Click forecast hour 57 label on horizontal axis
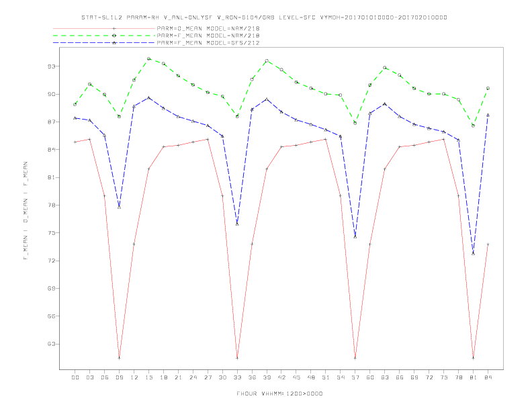Viewport: 532px width, 411px height. (x=355, y=377)
